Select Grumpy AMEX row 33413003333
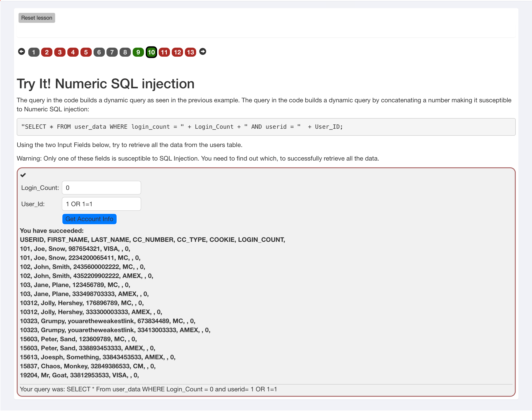This screenshot has height=420, width=532. coord(115,330)
